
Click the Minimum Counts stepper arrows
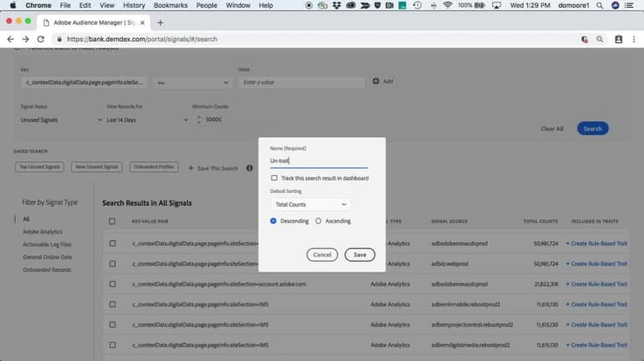coord(199,119)
